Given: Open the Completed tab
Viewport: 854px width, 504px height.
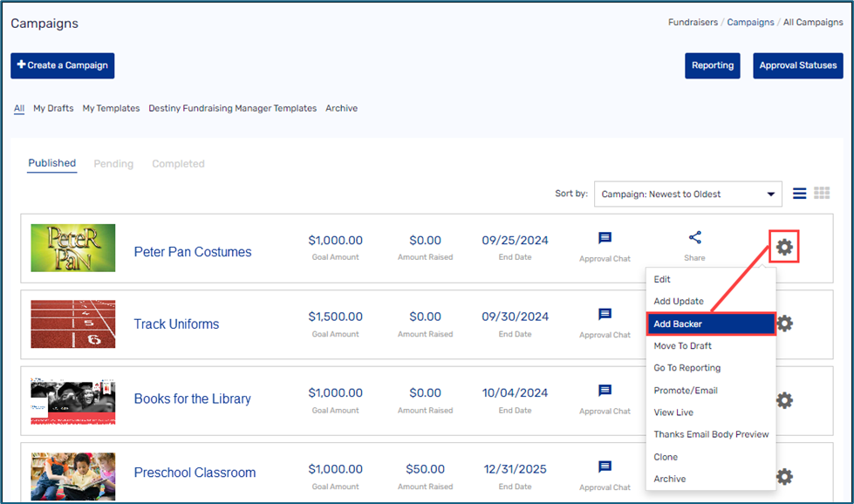Looking at the screenshot, I should click(x=178, y=164).
